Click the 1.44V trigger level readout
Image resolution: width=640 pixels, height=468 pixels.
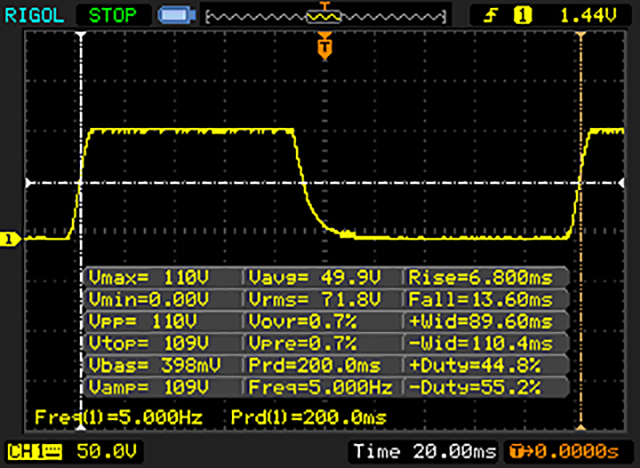pyautogui.click(x=588, y=16)
